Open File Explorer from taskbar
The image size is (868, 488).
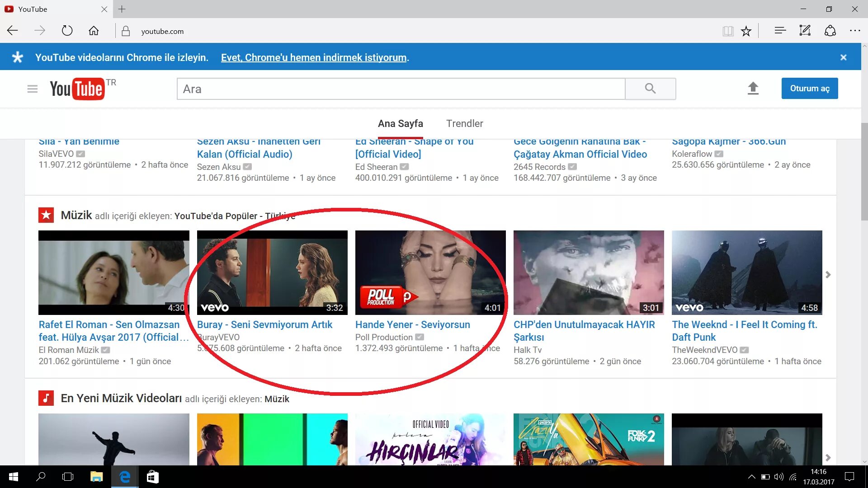96,477
